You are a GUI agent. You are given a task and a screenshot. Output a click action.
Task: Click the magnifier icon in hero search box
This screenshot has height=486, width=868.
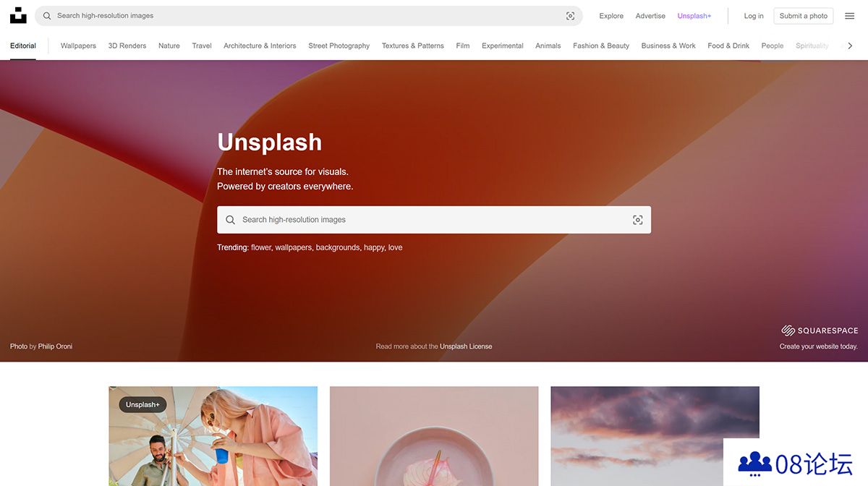[230, 220]
